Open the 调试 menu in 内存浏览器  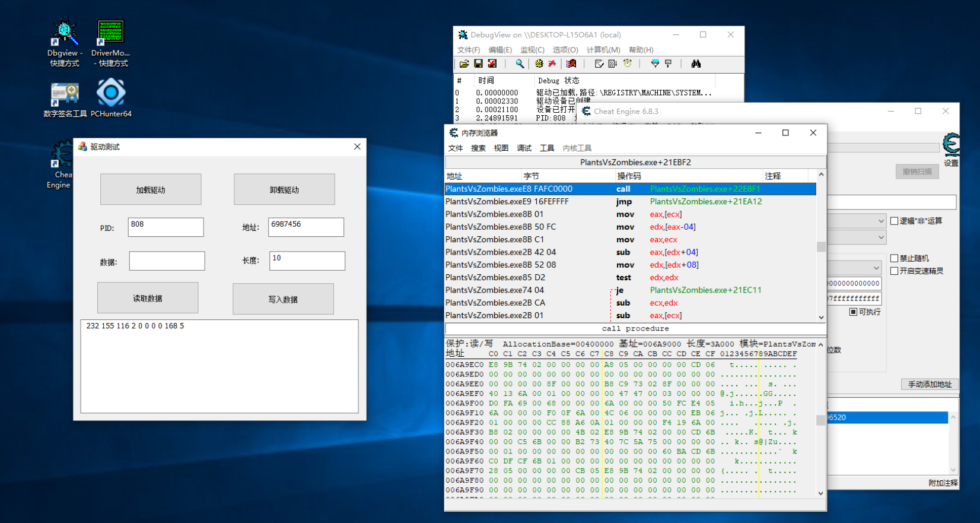coord(524,148)
